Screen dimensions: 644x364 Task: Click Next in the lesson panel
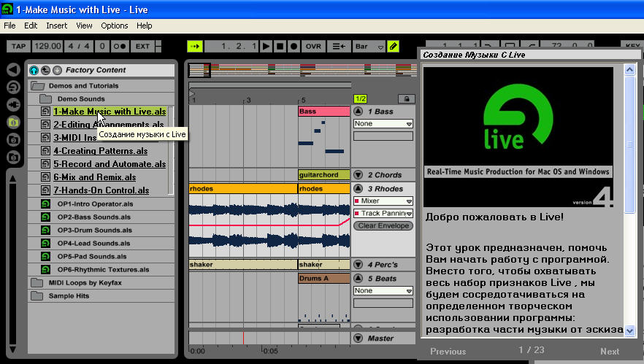click(610, 352)
